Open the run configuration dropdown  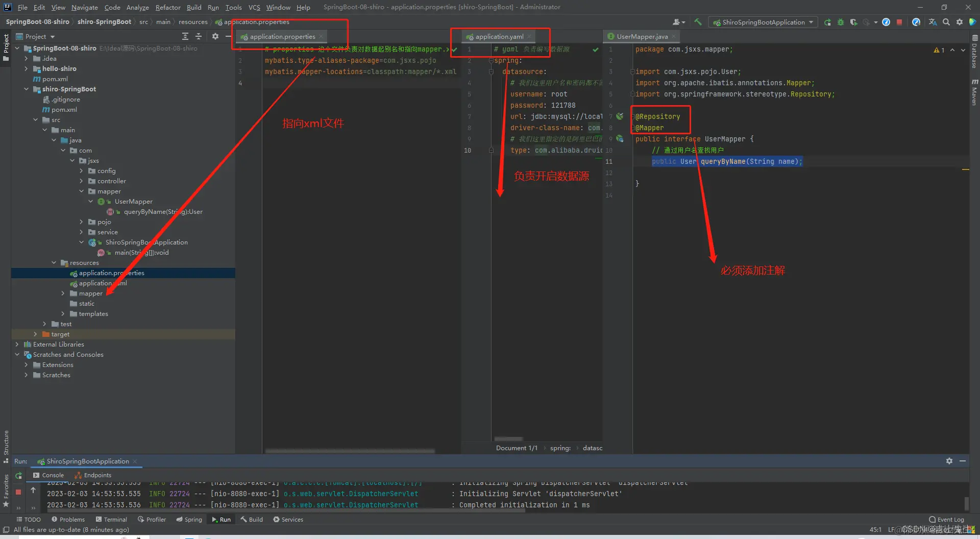pos(764,22)
